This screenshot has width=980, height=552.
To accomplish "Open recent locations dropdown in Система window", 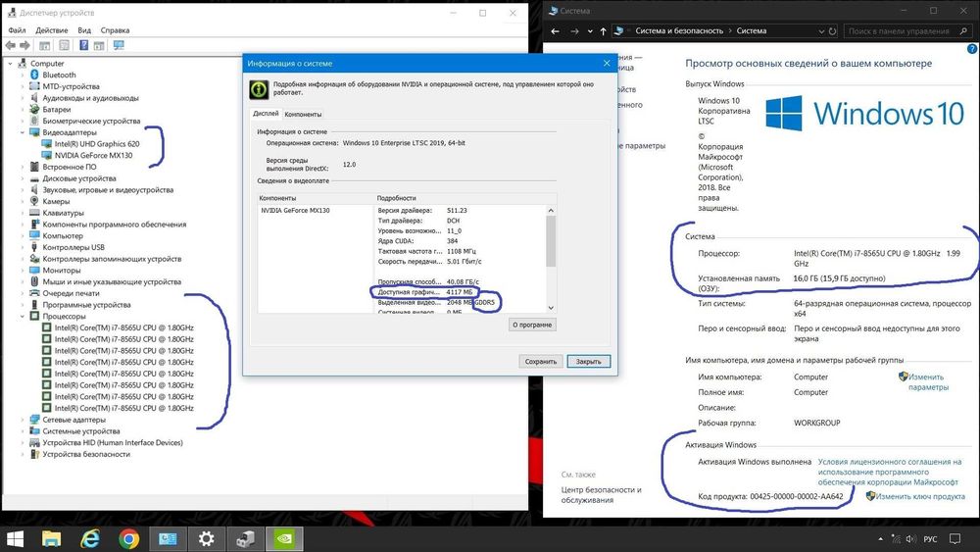I will (x=589, y=30).
